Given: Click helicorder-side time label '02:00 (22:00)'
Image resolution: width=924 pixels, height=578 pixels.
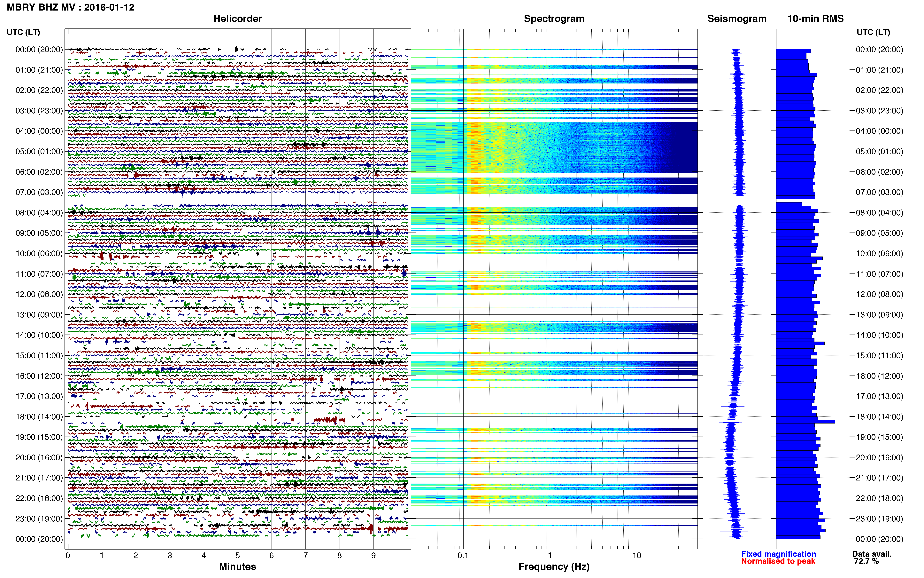Looking at the screenshot, I should pos(39,90).
